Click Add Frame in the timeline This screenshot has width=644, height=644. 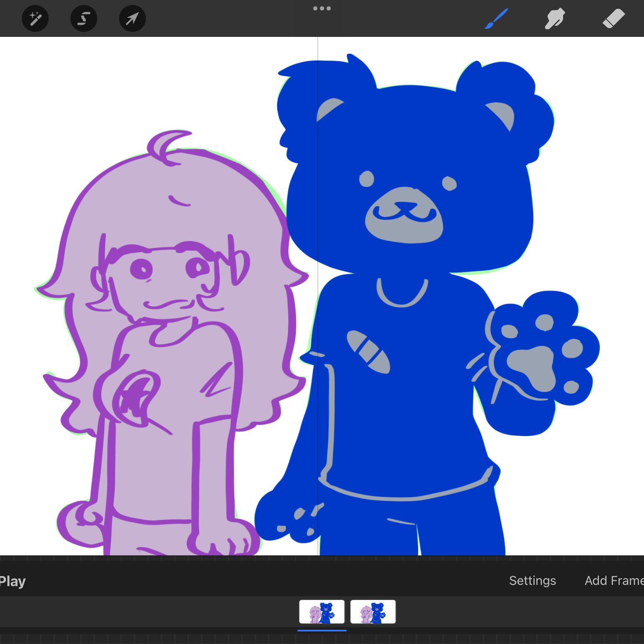pos(613,580)
